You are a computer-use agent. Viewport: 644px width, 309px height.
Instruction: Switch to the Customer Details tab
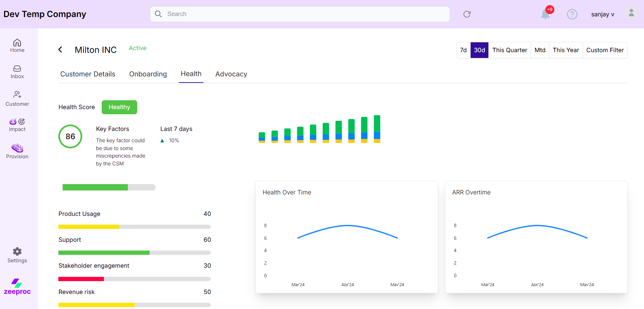(x=88, y=74)
